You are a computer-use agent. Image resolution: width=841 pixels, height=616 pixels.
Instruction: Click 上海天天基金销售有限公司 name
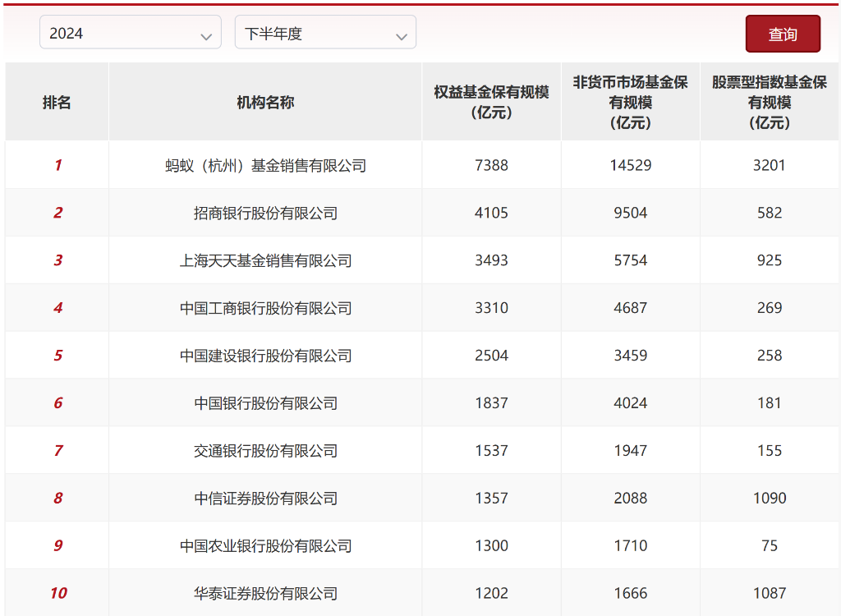point(264,260)
